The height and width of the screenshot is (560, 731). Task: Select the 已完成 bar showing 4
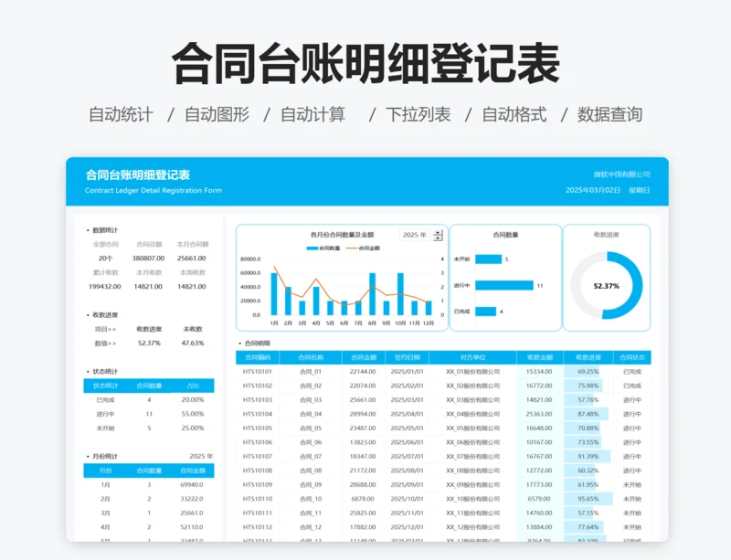point(486,312)
